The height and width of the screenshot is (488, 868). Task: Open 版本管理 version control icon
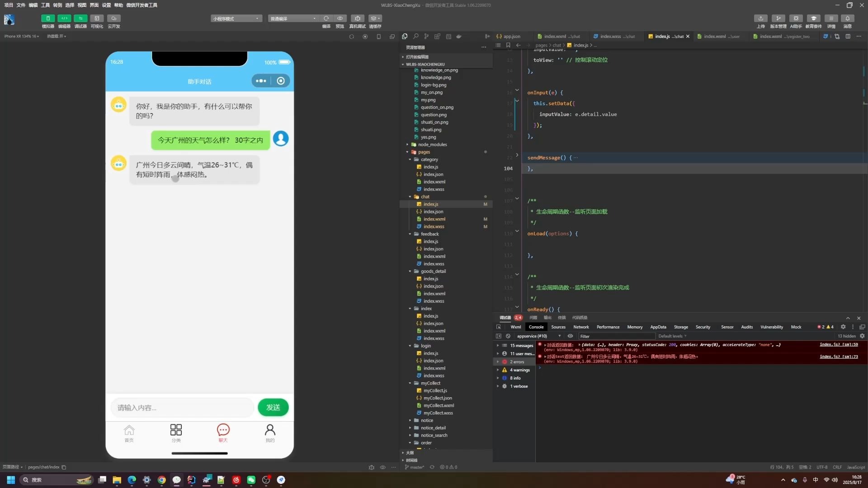tap(778, 19)
